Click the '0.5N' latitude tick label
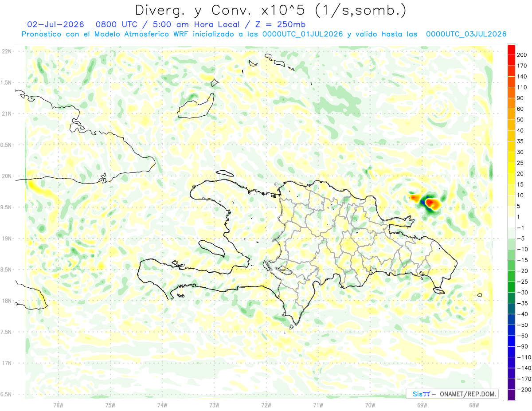The image size is (532, 411). [x=6, y=145]
